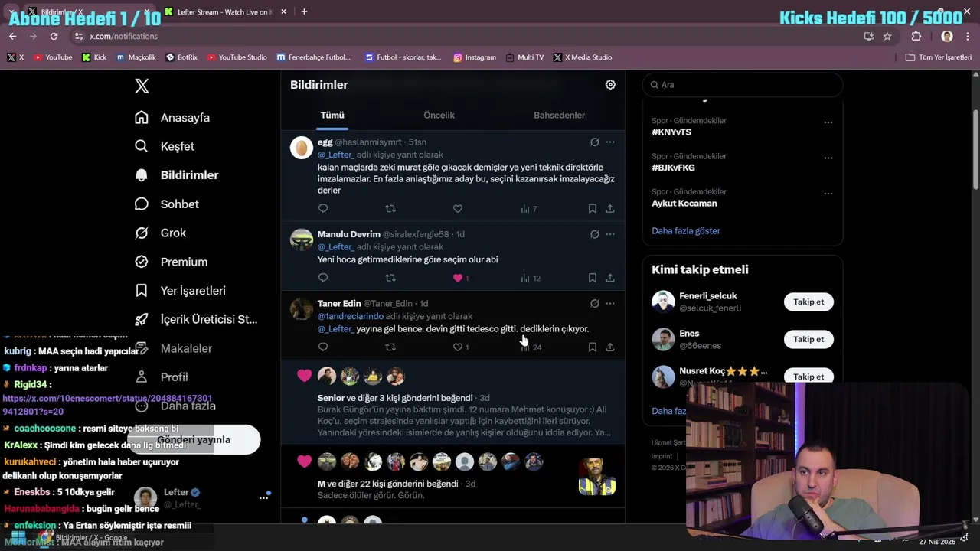Open egg's profile avatar
Screen dimensions: 980x551
302,147
